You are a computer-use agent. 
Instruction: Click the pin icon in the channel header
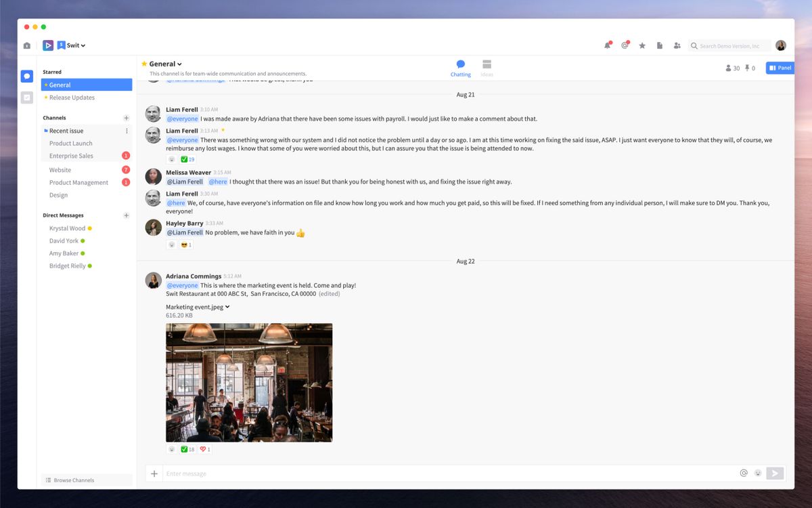point(747,68)
